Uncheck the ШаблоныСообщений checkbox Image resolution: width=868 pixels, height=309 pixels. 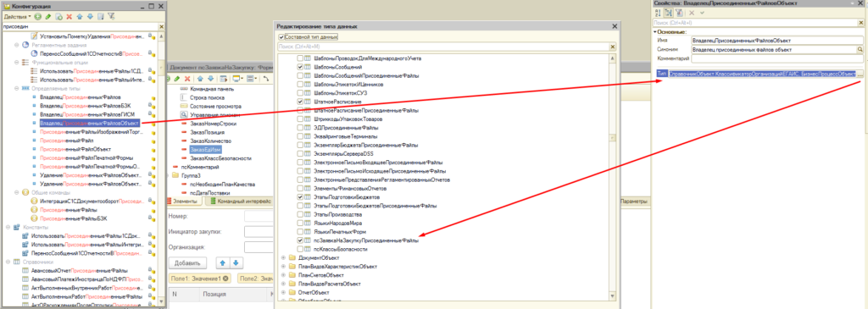(x=300, y=67)
